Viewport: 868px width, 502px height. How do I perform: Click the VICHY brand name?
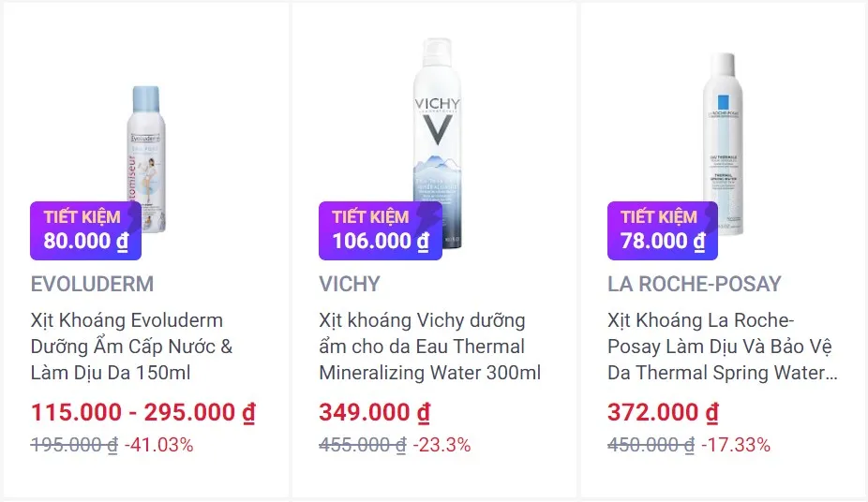pyautogui.click(x=350, y=284)
